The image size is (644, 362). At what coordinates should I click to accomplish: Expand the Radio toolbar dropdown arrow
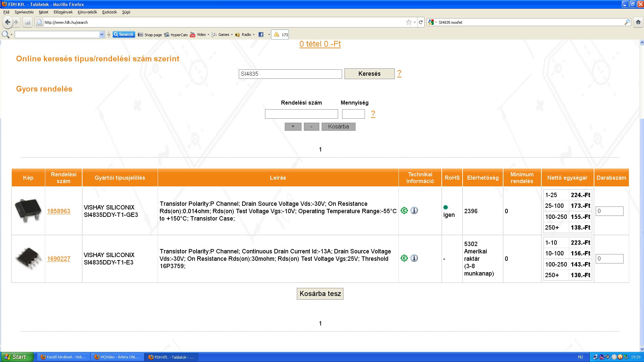point(254,35)
